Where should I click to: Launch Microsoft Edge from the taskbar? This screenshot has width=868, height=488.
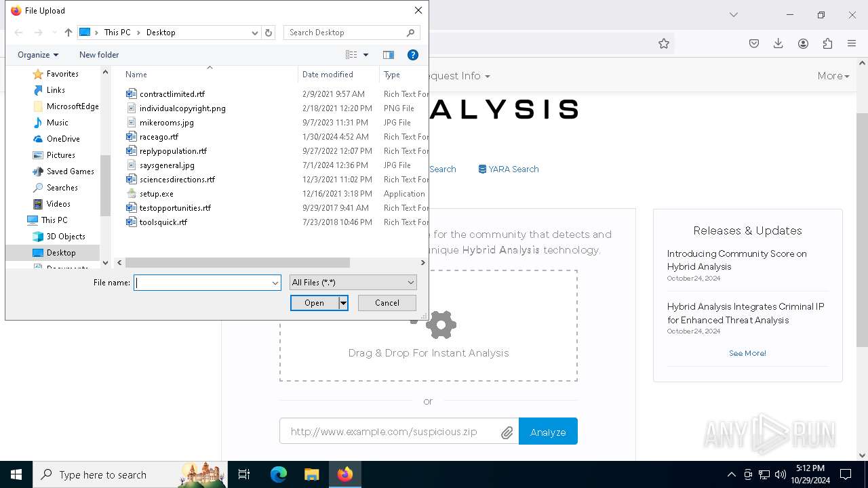click(279, 474)
